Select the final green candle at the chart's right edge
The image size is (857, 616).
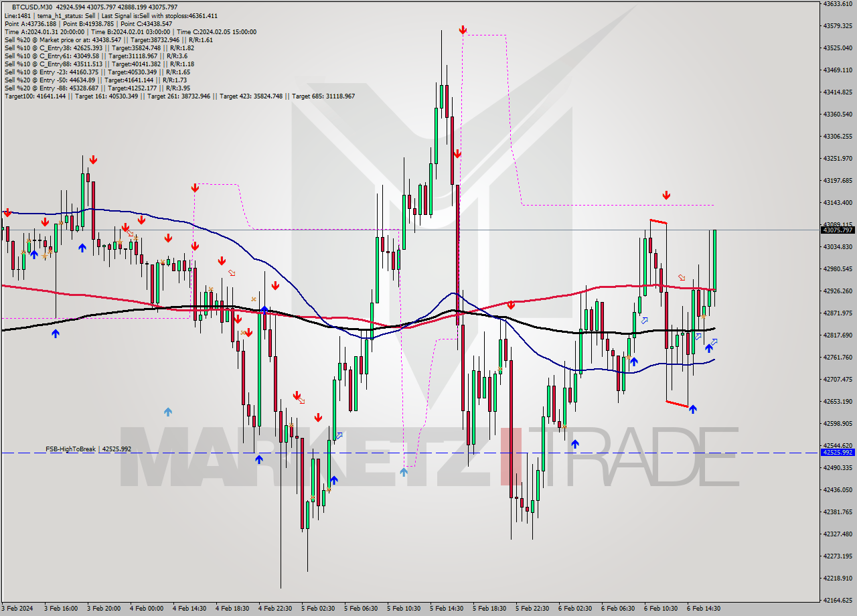[715, 260]
